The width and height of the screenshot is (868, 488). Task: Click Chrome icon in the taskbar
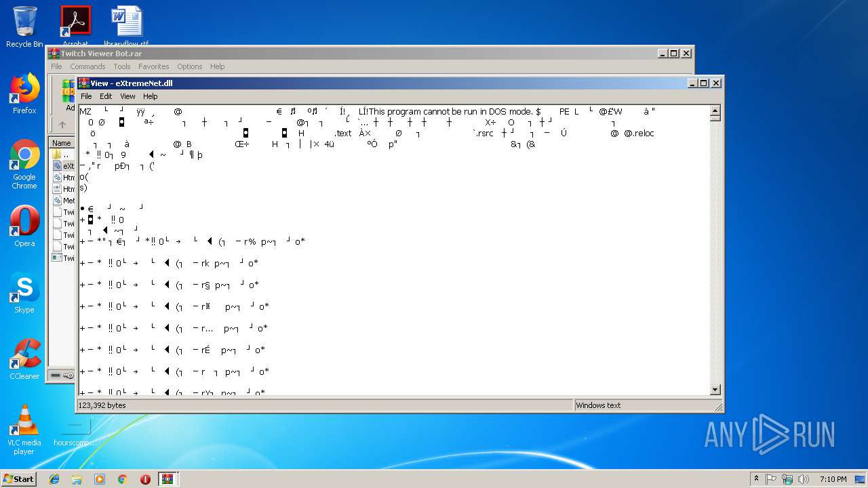tap(122, 479)
